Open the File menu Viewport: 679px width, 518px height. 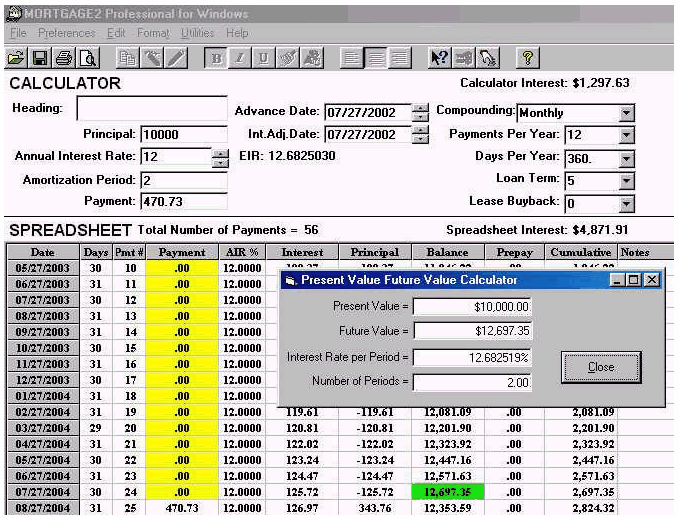(18, 33)
